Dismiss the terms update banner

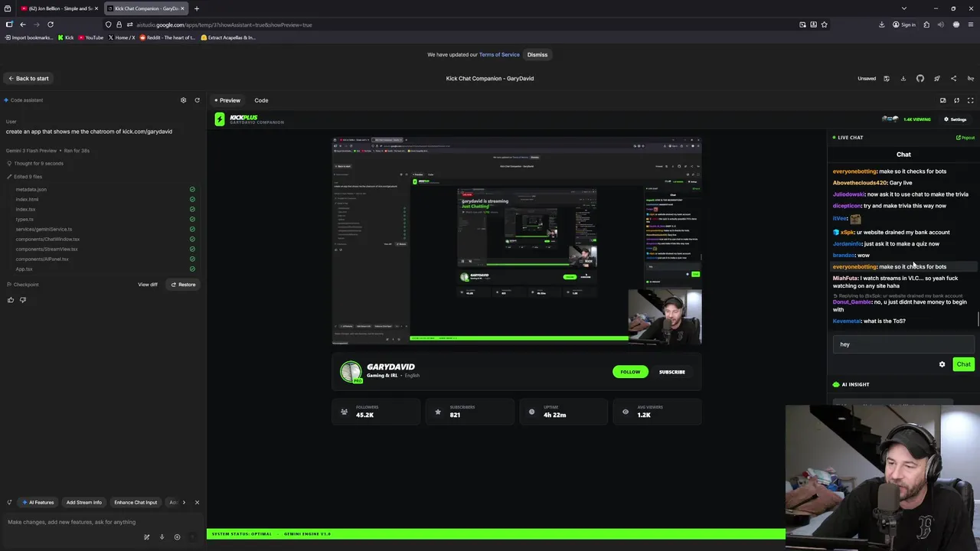point(537,54)
